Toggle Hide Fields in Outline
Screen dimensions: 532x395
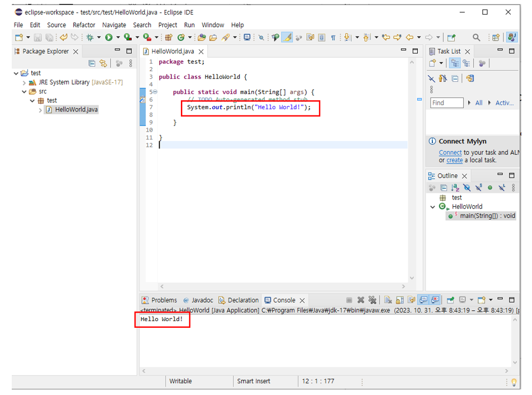pos(467,187)
